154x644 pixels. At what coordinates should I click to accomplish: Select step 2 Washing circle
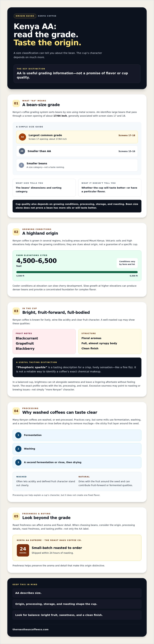[18, 449]
